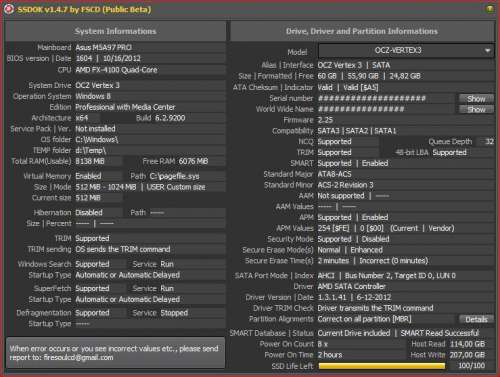This screenshot has height=377, width=500.
Task: Click the SSD Life Left progress bar
Action: click(x=382, y=366)
